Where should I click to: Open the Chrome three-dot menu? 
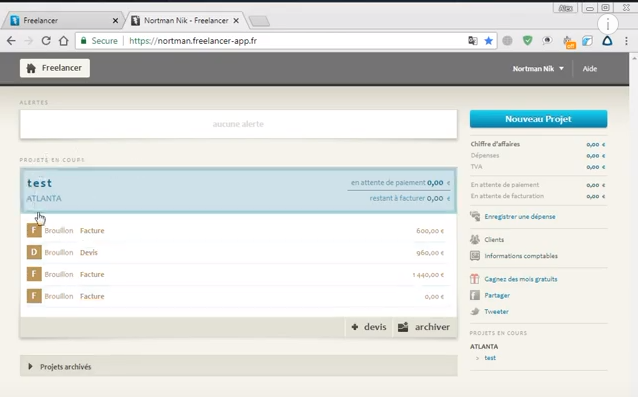point(626,41)
